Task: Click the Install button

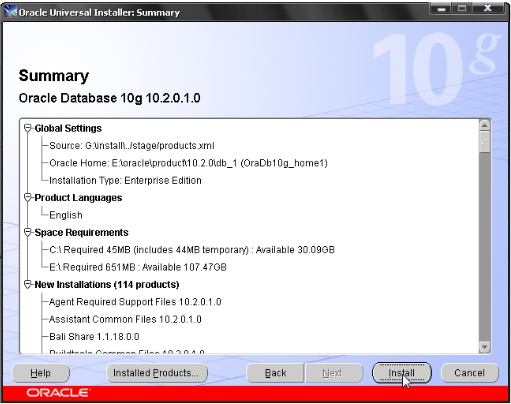Action: tap(402, 373)
